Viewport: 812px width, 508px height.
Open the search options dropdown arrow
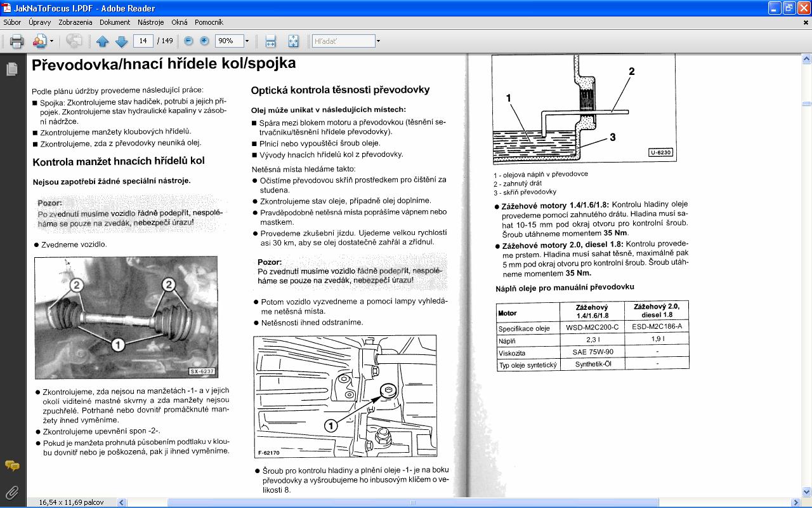pyautogui.click(x=378, y=41)
